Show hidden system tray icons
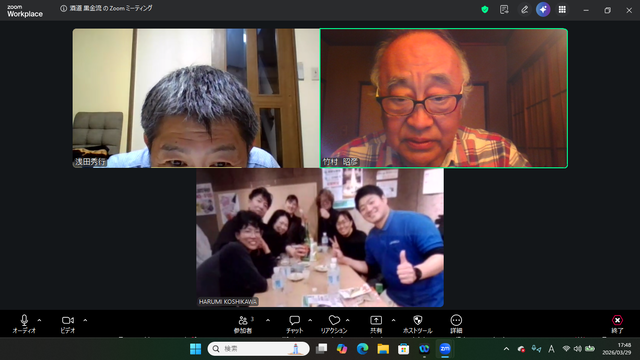Viewport: 640px width, 360px height. click(507, 349)
